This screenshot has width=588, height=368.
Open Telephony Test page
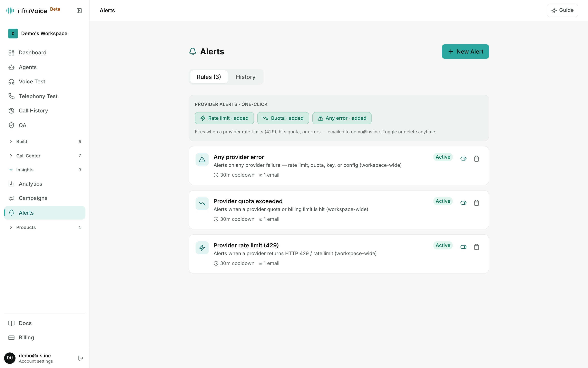[x=45, y=96]
